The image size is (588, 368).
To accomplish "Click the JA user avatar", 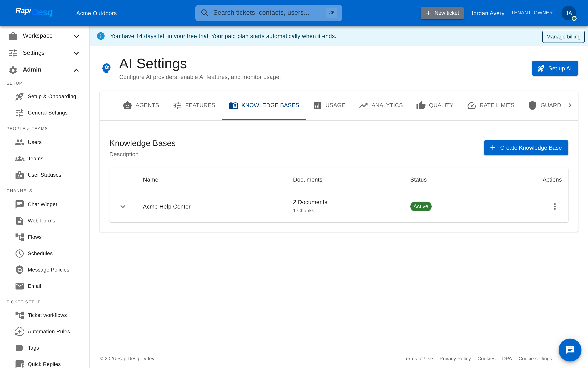I will coord(569,13).
